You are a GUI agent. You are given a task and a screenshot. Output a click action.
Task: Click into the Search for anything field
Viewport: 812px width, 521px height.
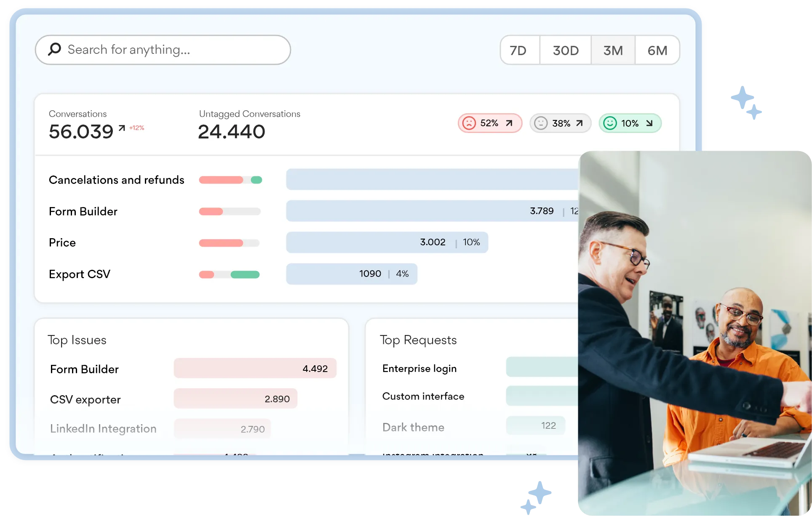pyautogui.click(x=168, y=50)
